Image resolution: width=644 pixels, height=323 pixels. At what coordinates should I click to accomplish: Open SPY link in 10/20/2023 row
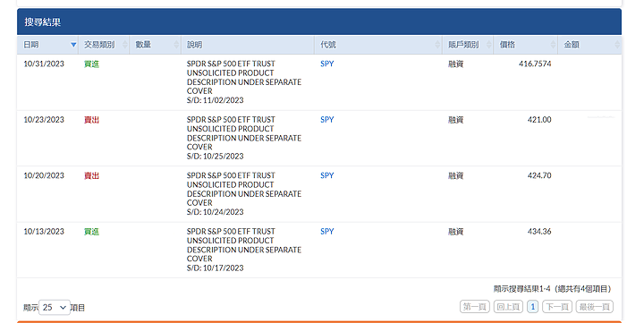point(327,175)
